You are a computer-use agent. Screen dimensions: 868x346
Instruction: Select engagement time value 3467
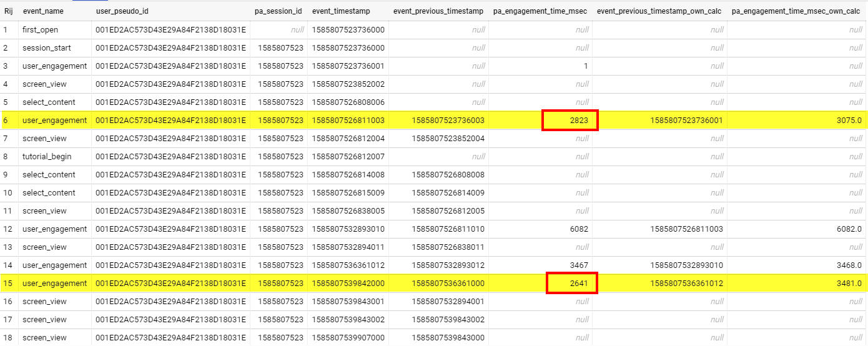pos(579,265)
